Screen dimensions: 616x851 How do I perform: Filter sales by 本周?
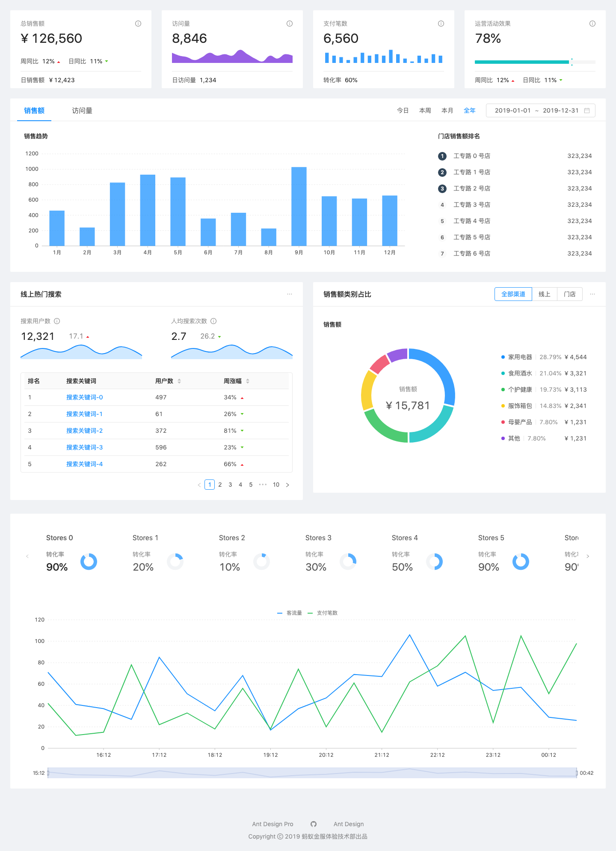tap(425, 110)
